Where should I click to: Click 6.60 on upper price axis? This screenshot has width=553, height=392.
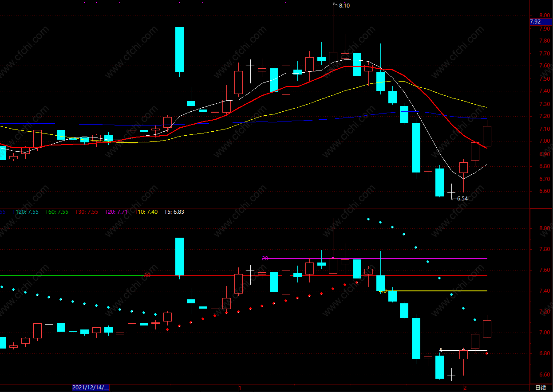(545, 192)
